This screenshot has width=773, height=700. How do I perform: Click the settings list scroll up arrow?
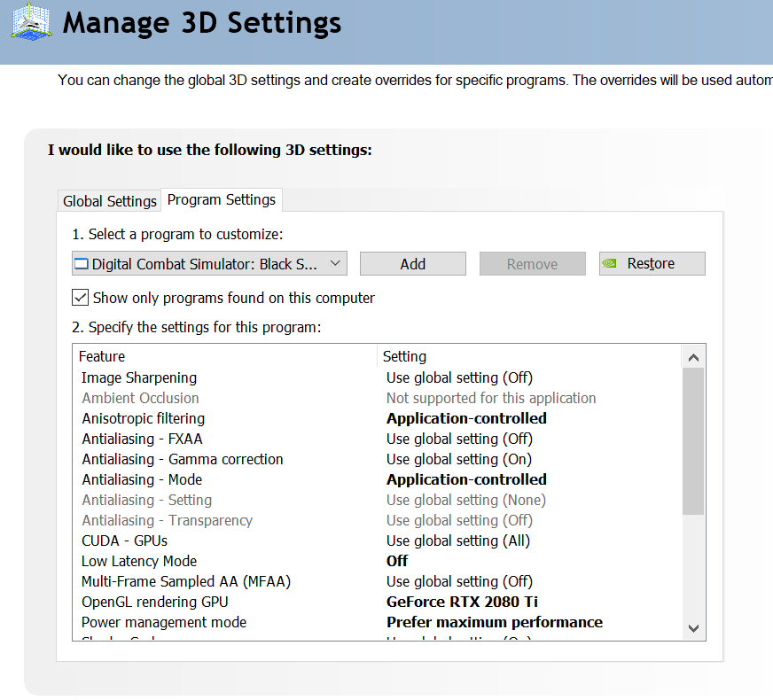coord(693,357)
